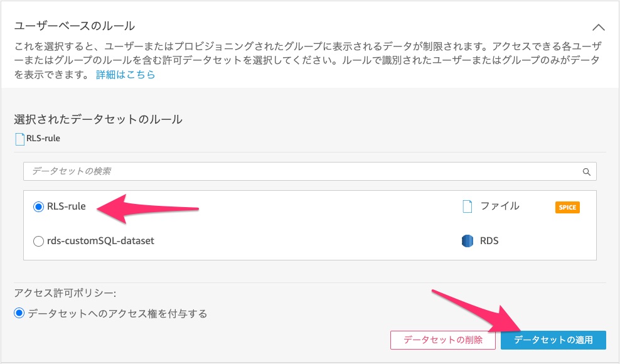This screenshot has height=364, width=620.
Task: Click the アクセス許可ポリシー label
Action: [x=65, y=293]
